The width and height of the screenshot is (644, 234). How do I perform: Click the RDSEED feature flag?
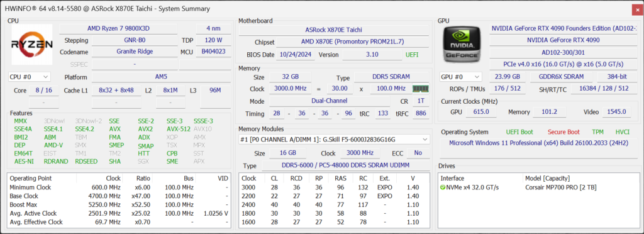[86, 161]
